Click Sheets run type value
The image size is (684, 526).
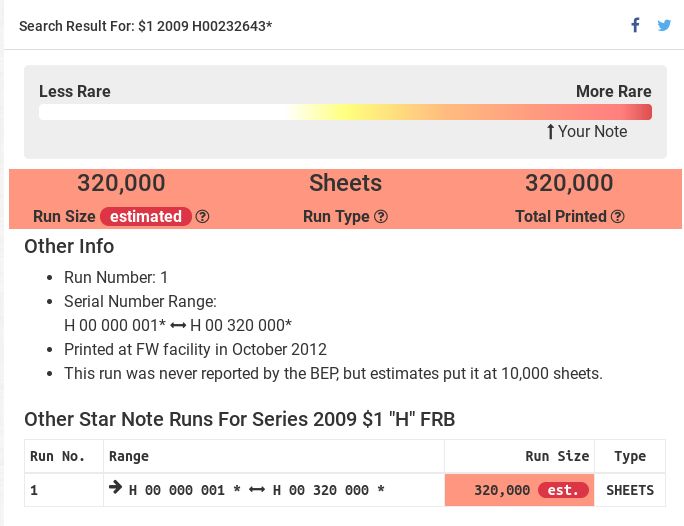pyautogui.click(x=345, y=183)
